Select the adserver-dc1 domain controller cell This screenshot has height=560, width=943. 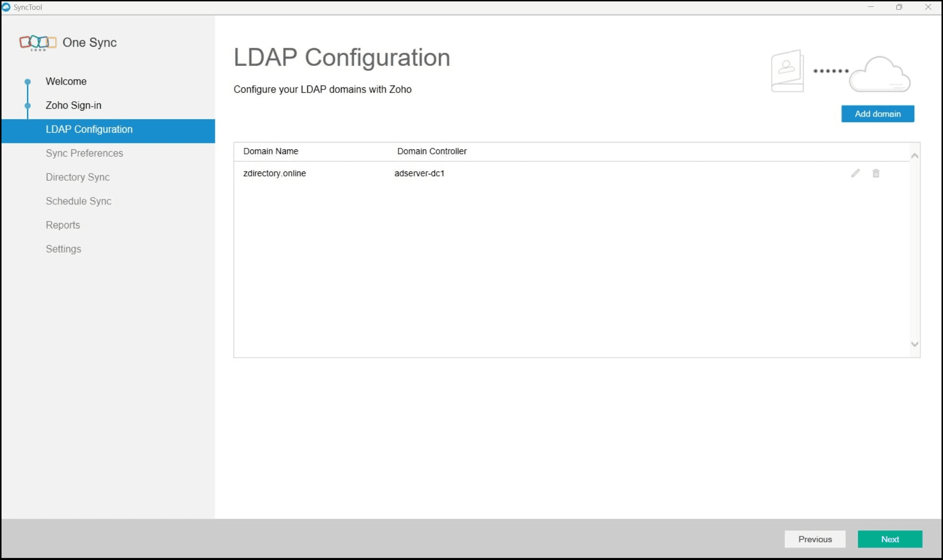pyautogui.click(x=419, y=173)
